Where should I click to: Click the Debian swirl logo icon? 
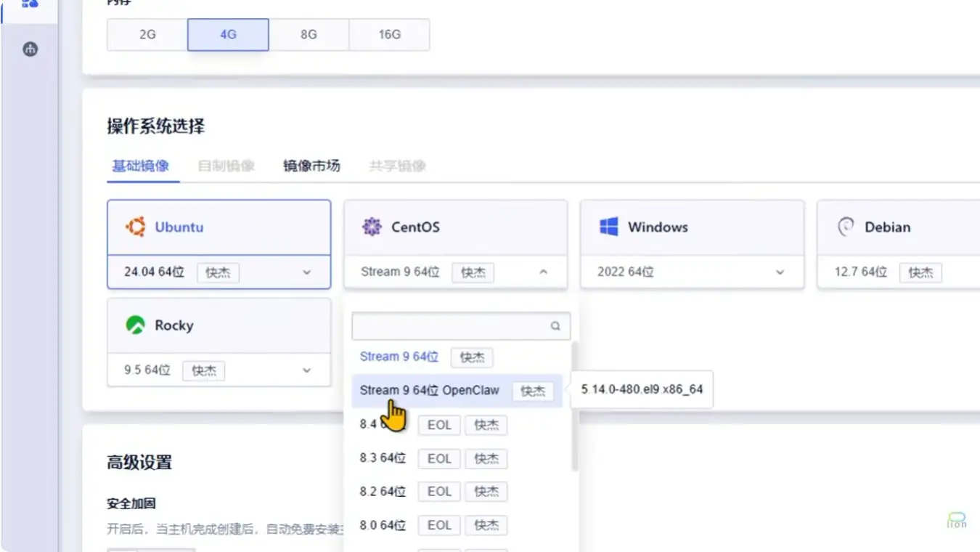pos(846,227)
